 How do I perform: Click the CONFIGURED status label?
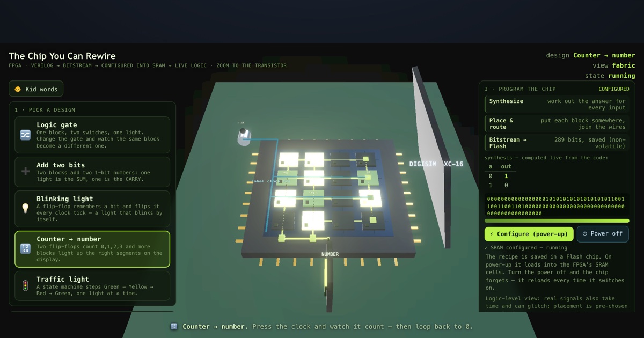(x=614, y=89)
